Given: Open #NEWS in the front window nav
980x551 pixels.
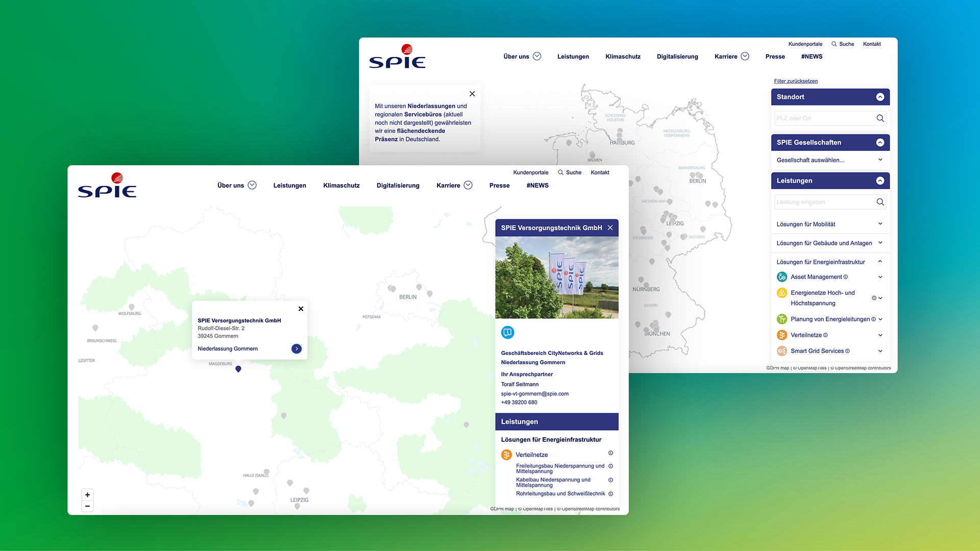Looking at the screenshot, I should coord(537,186).
